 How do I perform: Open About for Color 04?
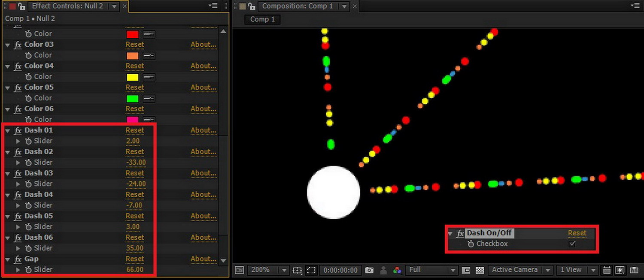(204, 66)
